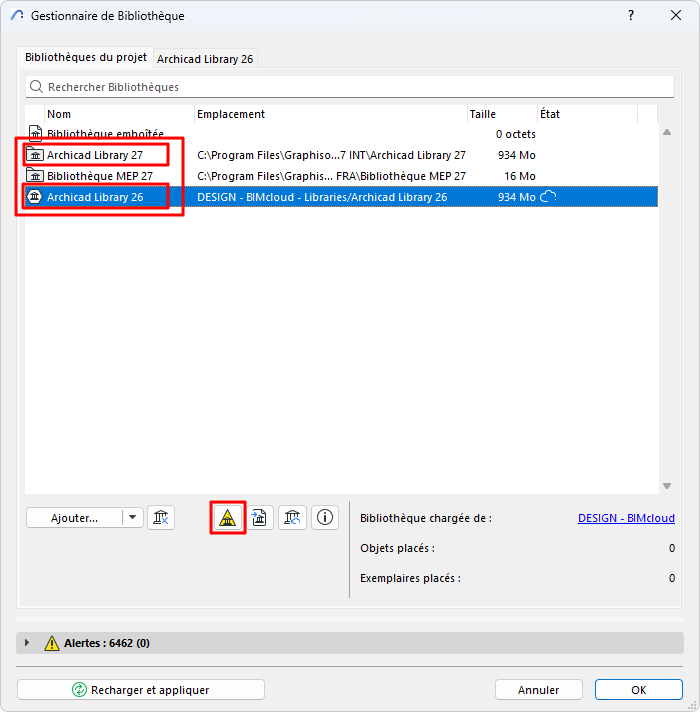Screen dimensions: 700x712
Task: Expand the Alertes section triangle
Action: click(27, 643)
